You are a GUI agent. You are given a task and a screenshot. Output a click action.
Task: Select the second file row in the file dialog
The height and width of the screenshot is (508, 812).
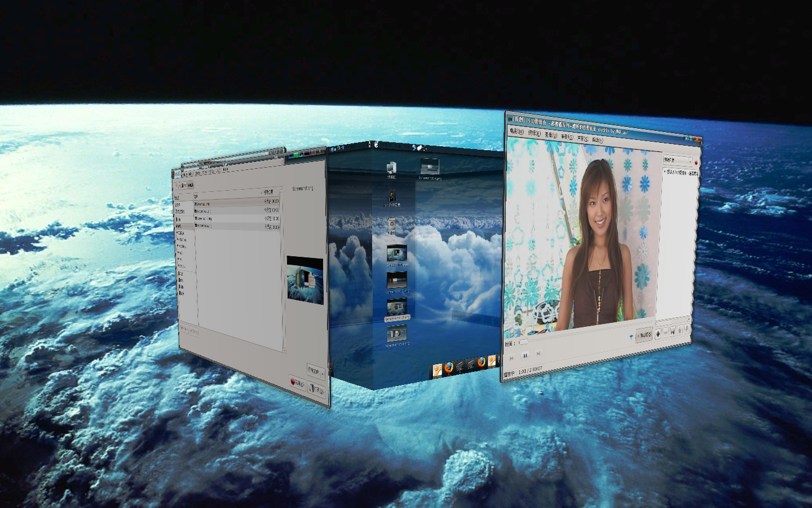pos(237,211)
